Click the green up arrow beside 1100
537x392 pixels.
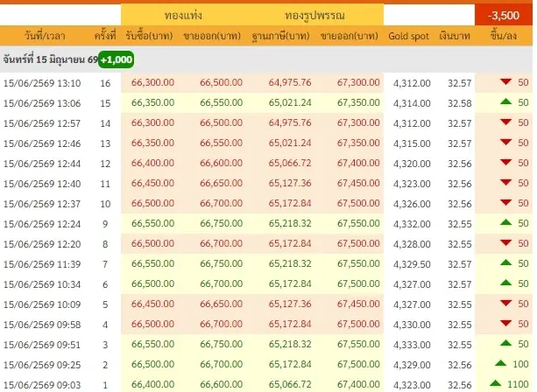(x=495, y=384)
